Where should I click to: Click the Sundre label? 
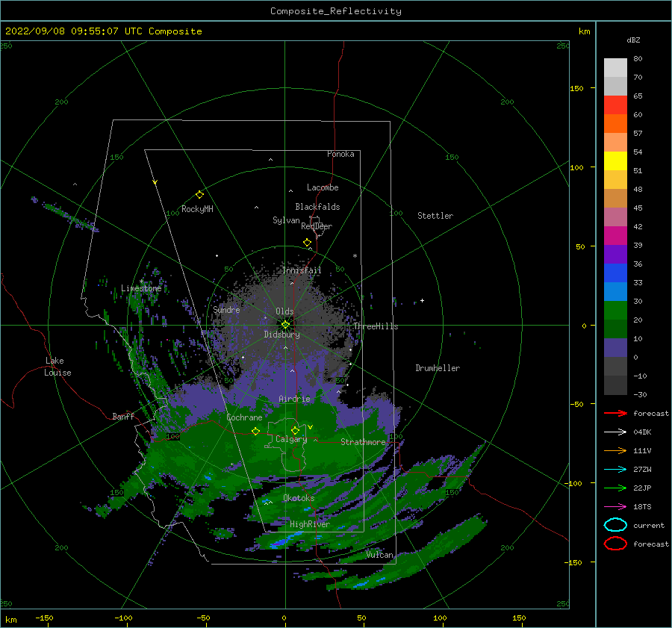[x=226, y=309]
